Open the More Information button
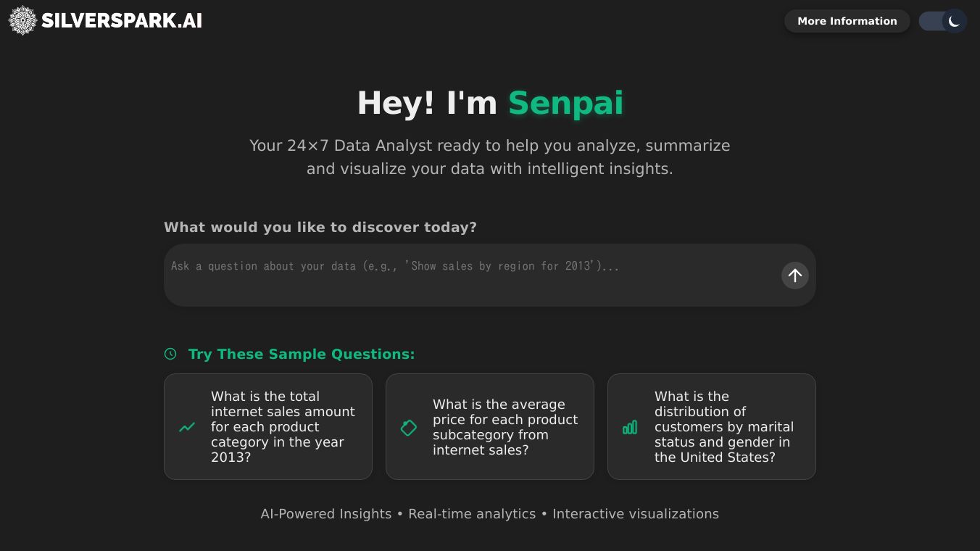Viewport: 980px width, 551px height. tap(847, 21)
